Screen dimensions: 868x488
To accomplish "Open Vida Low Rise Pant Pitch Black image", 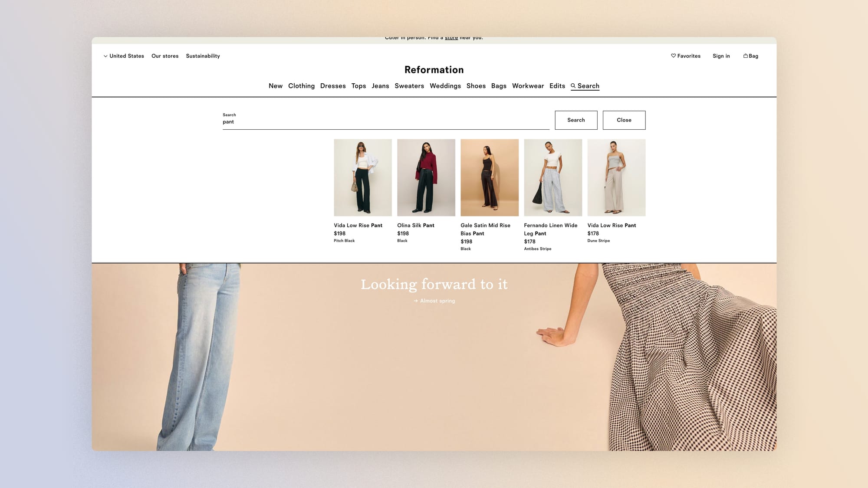I will pyautogui.click(x=363, y=177).
